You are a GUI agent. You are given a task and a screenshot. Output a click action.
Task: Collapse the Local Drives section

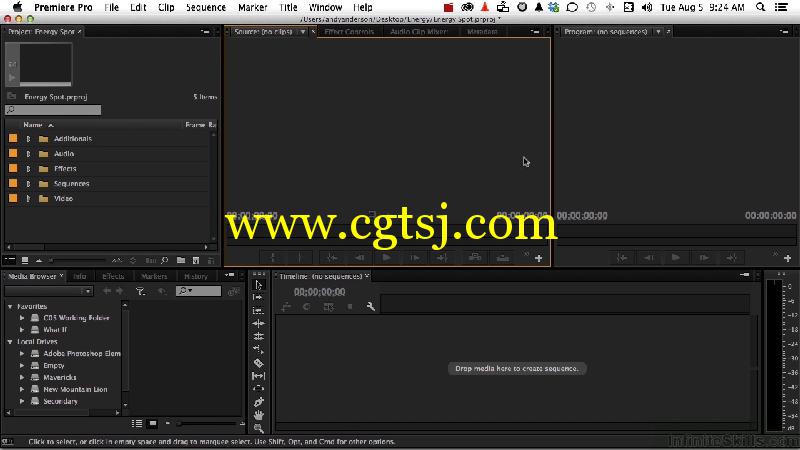point(10,342)
